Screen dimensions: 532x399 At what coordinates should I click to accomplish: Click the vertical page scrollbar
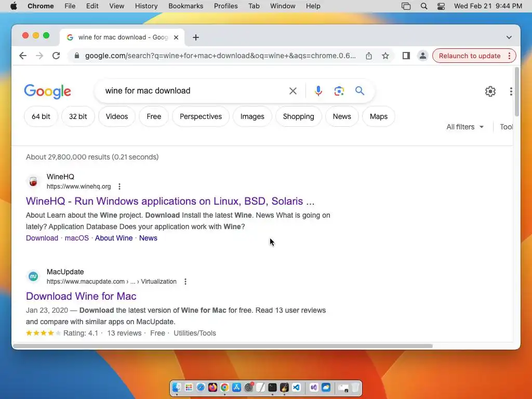point(517,92)
